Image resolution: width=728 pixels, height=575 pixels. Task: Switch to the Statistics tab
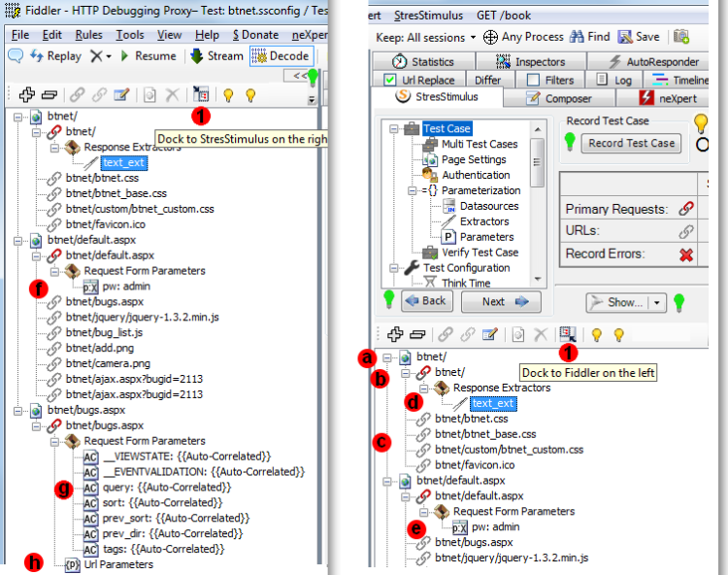pos(422,62)
